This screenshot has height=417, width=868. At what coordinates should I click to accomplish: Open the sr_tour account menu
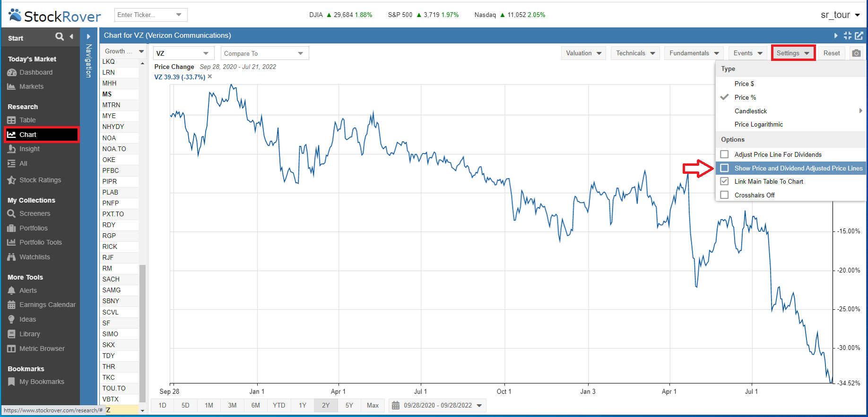tap(840, 15)
